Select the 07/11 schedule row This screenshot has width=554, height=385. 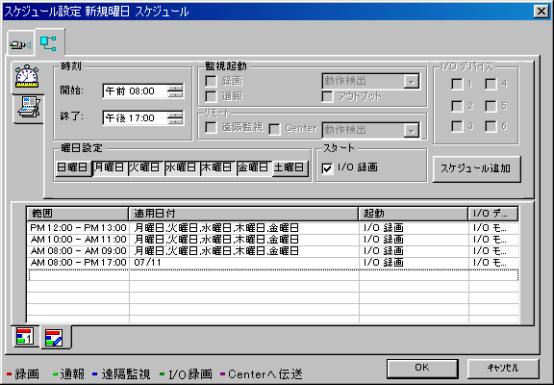tap(273, 262)
